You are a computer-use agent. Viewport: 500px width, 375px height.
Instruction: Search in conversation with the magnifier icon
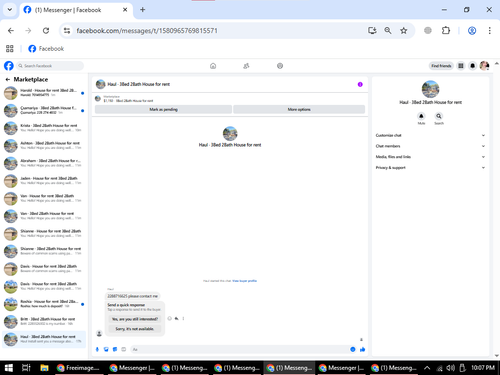[x=439, y=116]
